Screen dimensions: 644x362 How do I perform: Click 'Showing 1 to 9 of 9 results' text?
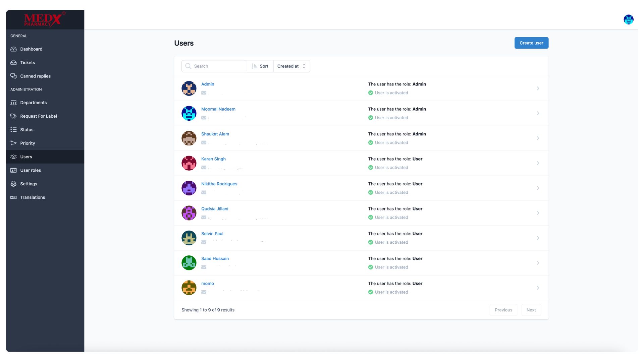click(x=208, y=310)
